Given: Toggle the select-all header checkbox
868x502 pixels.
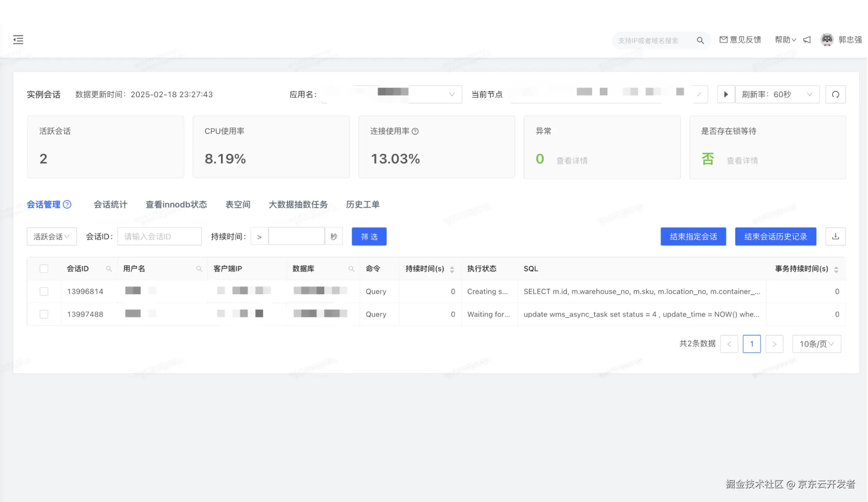Looking at the screenshot, I should point(44,269).
